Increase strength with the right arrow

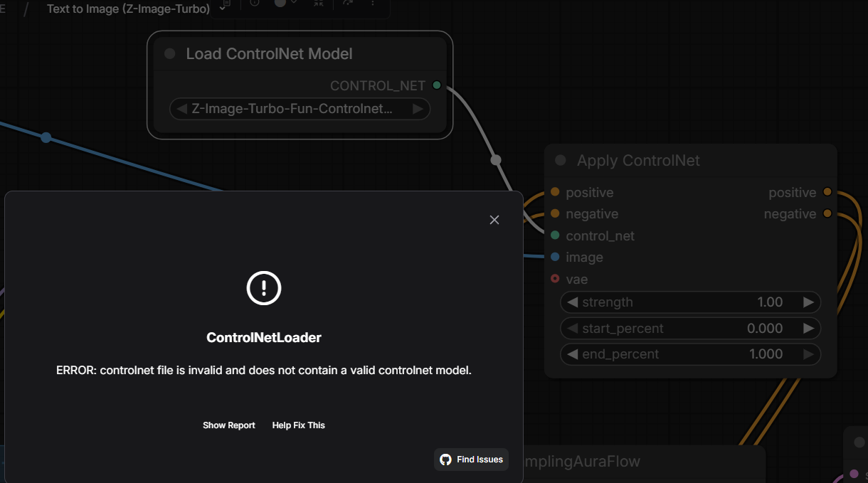[808, 302]
